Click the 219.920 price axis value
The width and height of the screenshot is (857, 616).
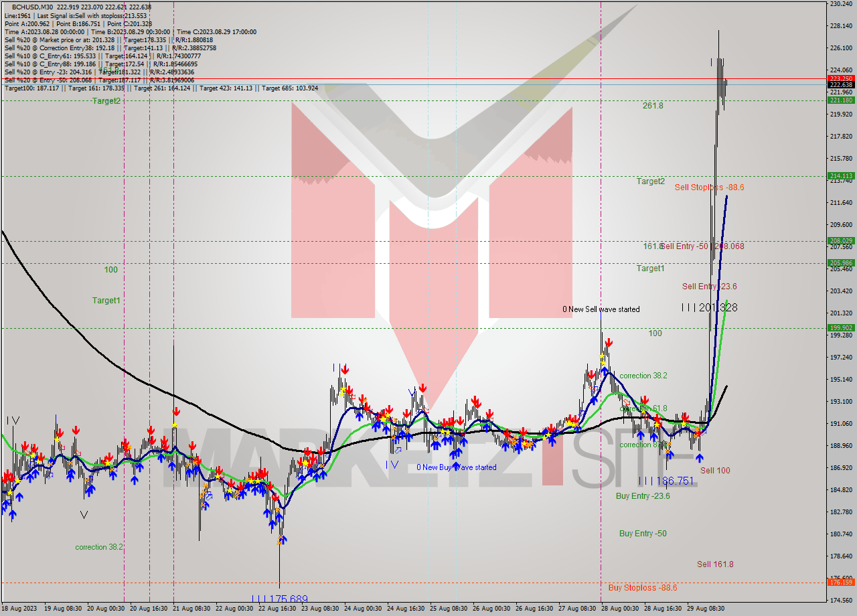pyautogui.click(x=840, y=114)
